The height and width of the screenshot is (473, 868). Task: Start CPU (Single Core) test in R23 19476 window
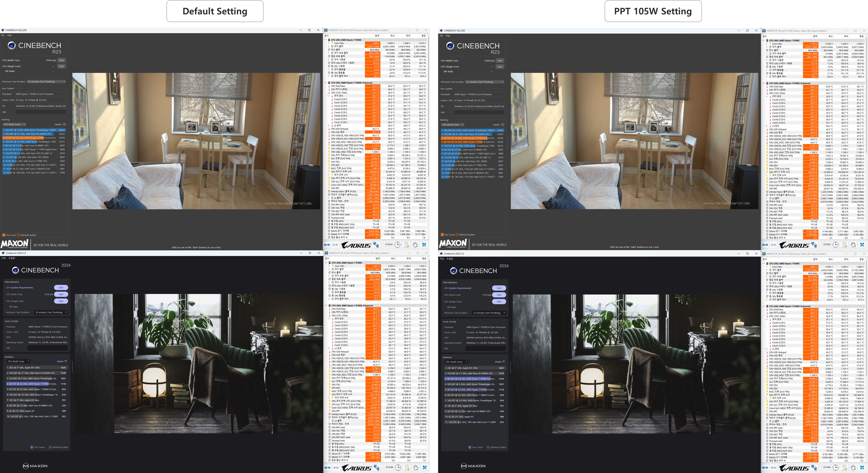tap(61, 66)
